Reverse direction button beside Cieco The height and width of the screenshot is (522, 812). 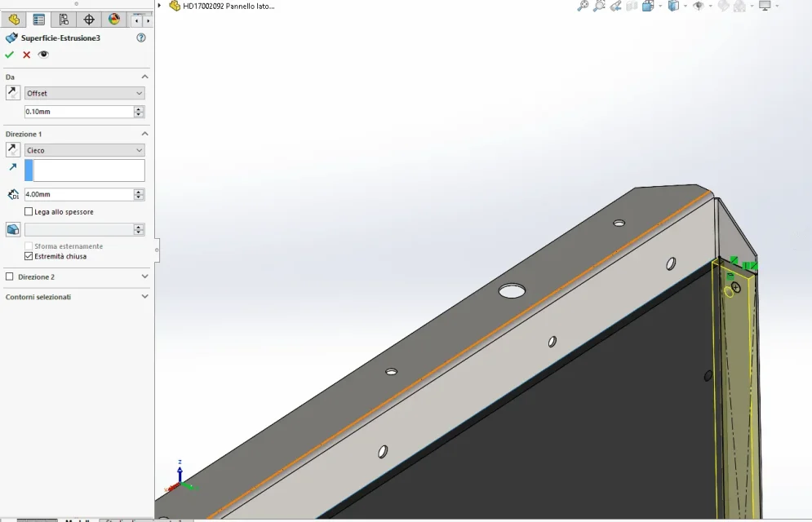pyautogui.click(x=13, y=149)
